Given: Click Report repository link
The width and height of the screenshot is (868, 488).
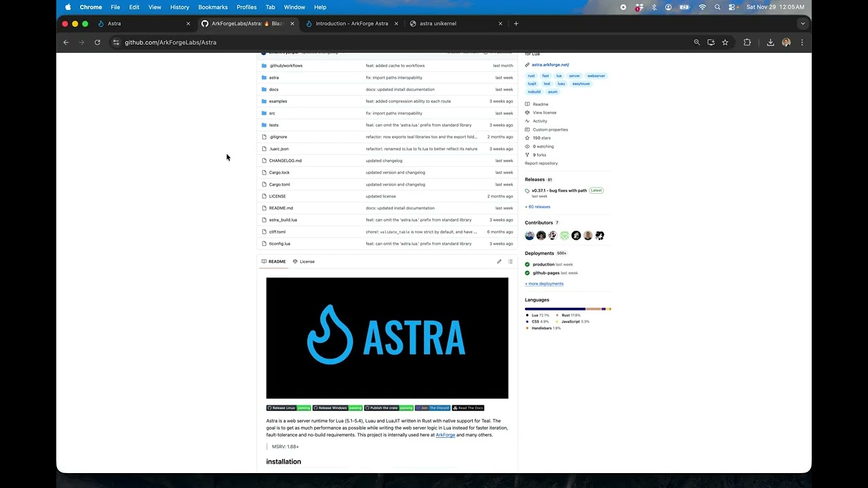Looking at the screenshot, I should pyautogui.click(x=541, y=163).
